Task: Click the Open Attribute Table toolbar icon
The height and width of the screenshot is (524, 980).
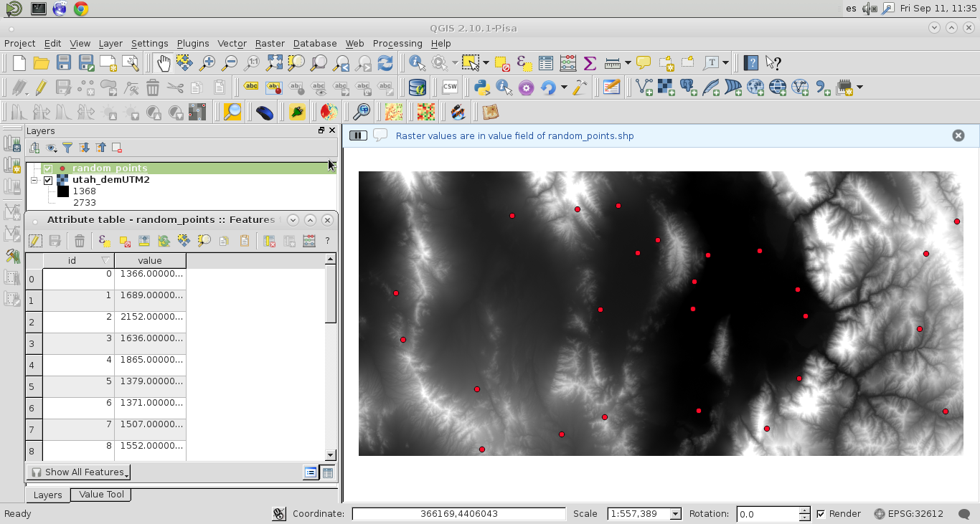Action: tap(545, 63)
